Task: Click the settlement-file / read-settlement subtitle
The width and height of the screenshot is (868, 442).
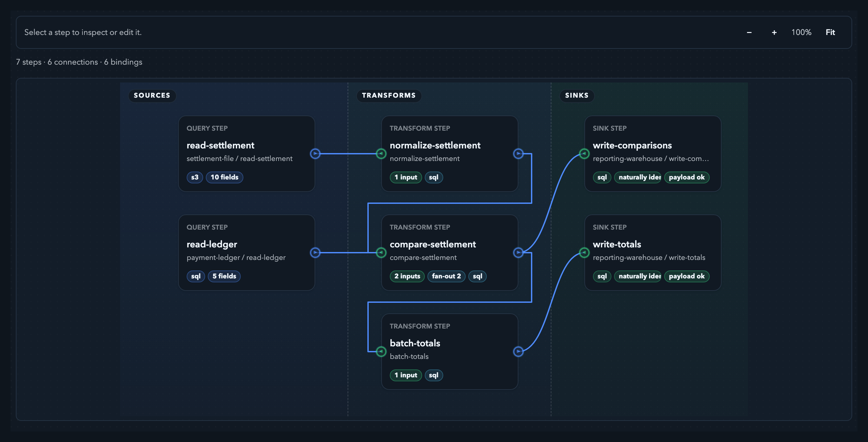Action: coord(239,158)
